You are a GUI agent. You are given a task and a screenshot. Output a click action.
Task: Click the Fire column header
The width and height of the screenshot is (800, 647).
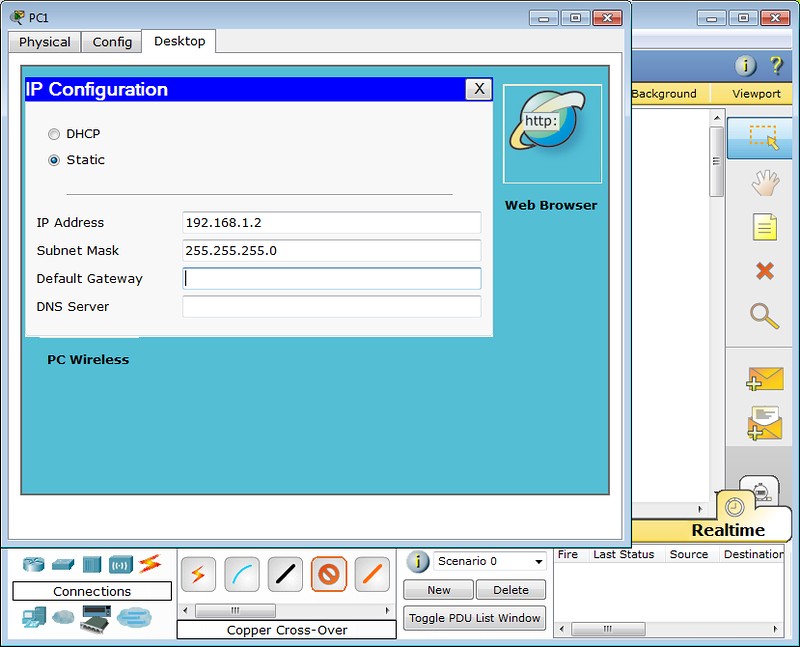tap(568, 554)
